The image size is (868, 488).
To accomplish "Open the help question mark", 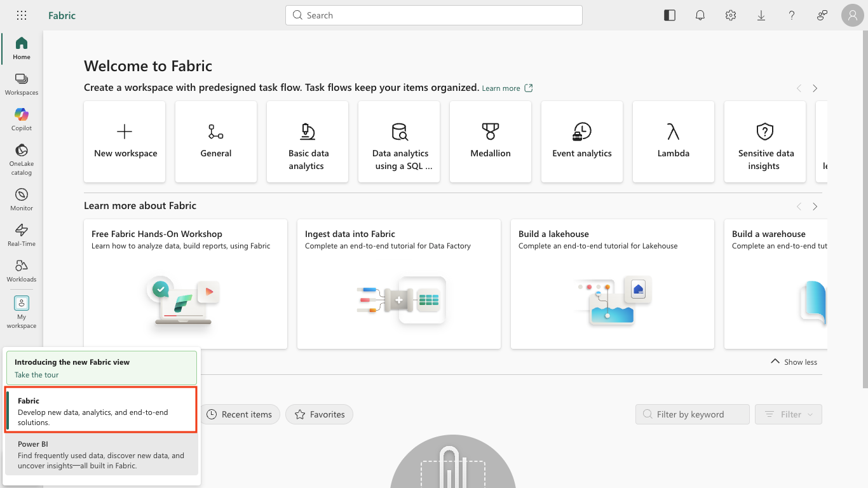I will coord(792,15).
